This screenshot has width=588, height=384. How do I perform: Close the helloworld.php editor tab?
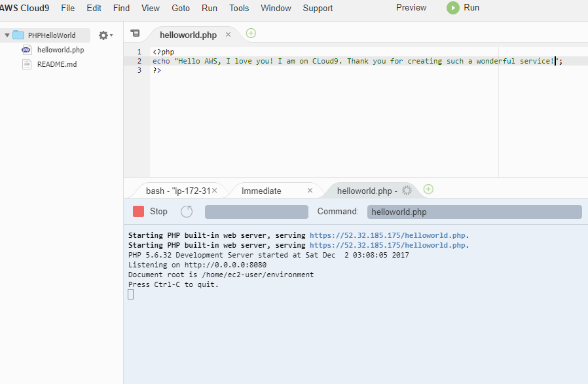click(x=228, y=35)
